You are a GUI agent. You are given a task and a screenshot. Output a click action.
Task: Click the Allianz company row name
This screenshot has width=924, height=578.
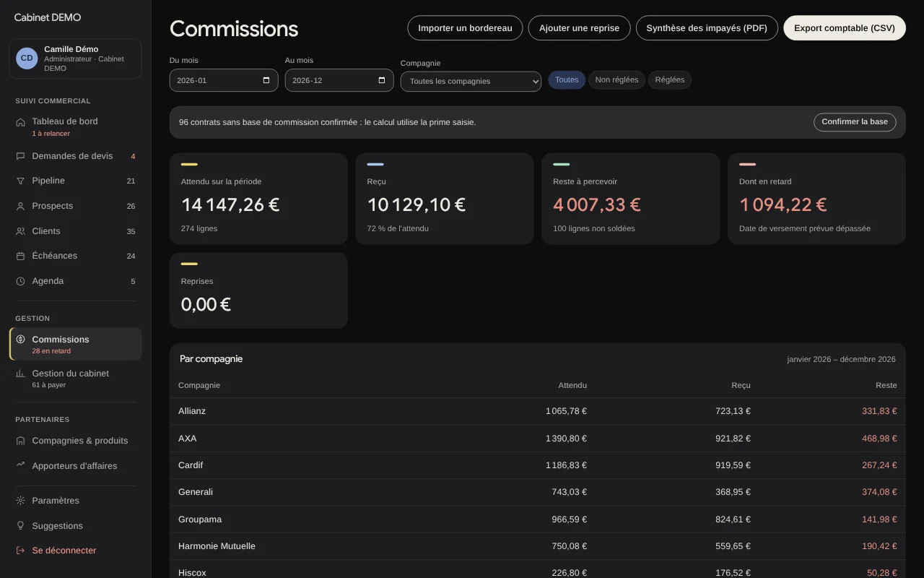tap(192, 411)
